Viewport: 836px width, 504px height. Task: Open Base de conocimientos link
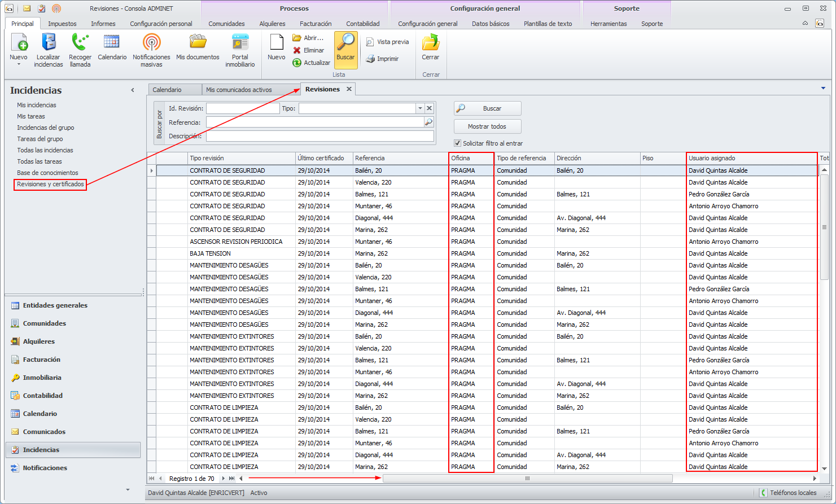coord(47,173)
